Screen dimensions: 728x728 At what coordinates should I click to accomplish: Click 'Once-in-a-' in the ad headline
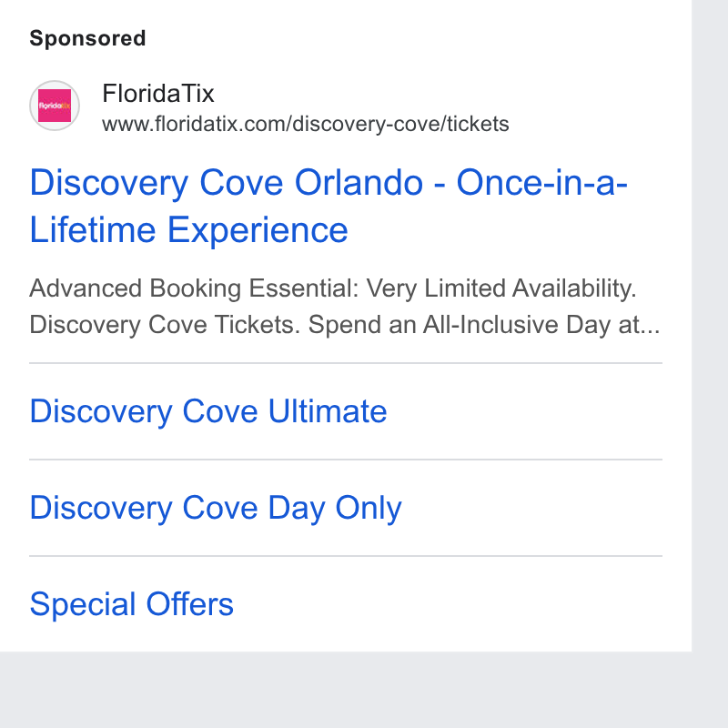click(542, 183)
